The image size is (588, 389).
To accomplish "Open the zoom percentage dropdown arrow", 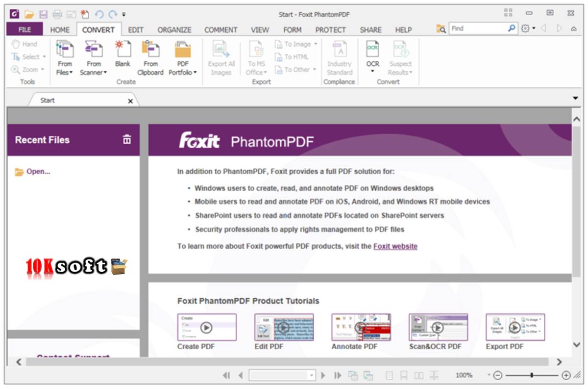I will (489, 375).
